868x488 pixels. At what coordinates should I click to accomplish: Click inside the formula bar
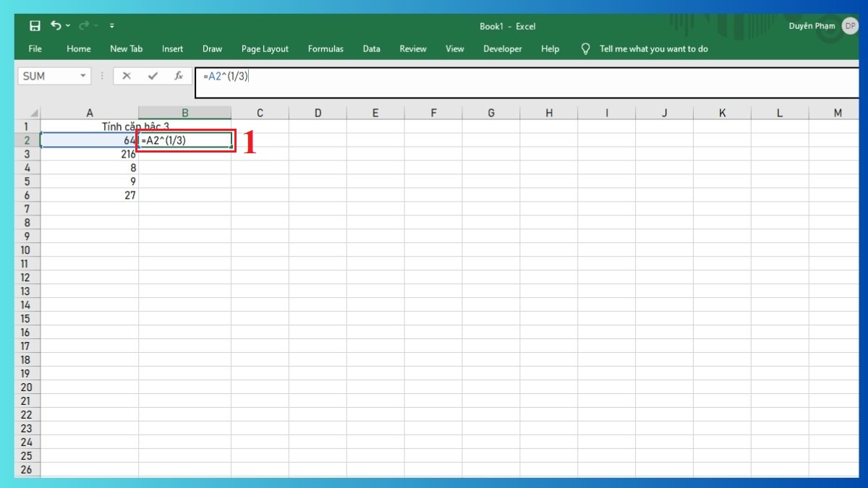click(x=362, y=76)
